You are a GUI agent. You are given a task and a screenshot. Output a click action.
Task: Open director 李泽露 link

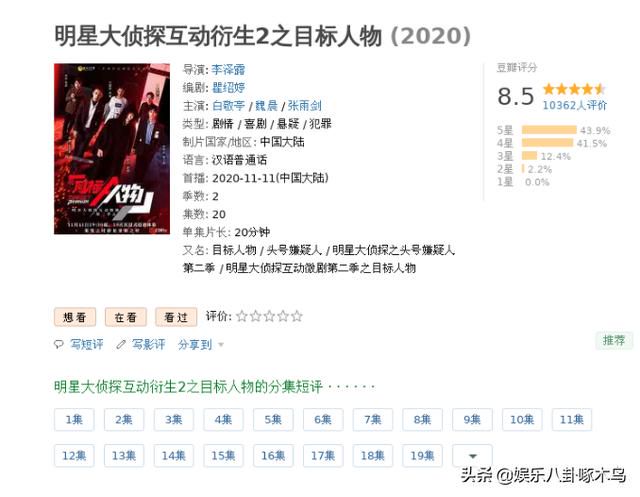(x=228, y=69)
